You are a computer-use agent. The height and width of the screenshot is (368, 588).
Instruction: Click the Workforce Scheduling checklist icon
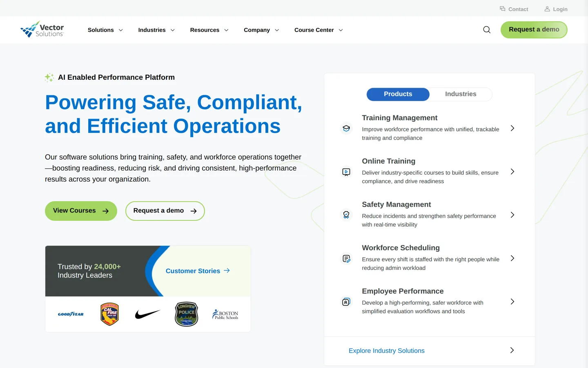[x=346, y=258]
